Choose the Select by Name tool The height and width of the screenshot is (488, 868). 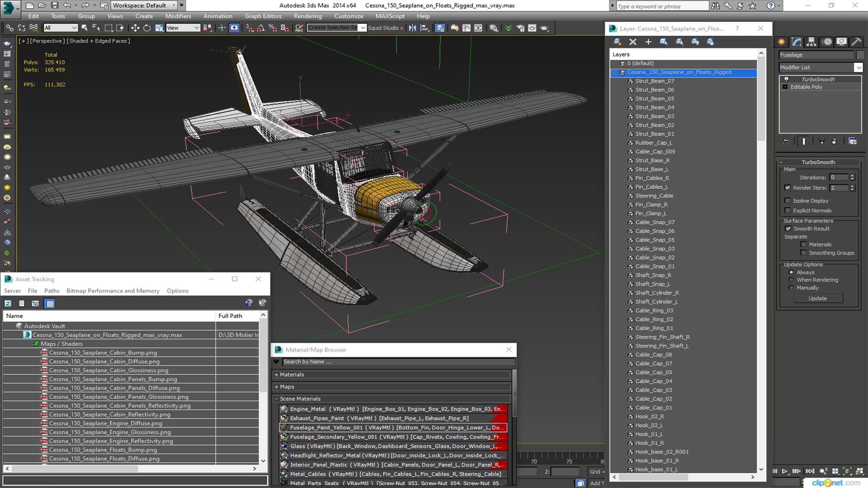96,28
